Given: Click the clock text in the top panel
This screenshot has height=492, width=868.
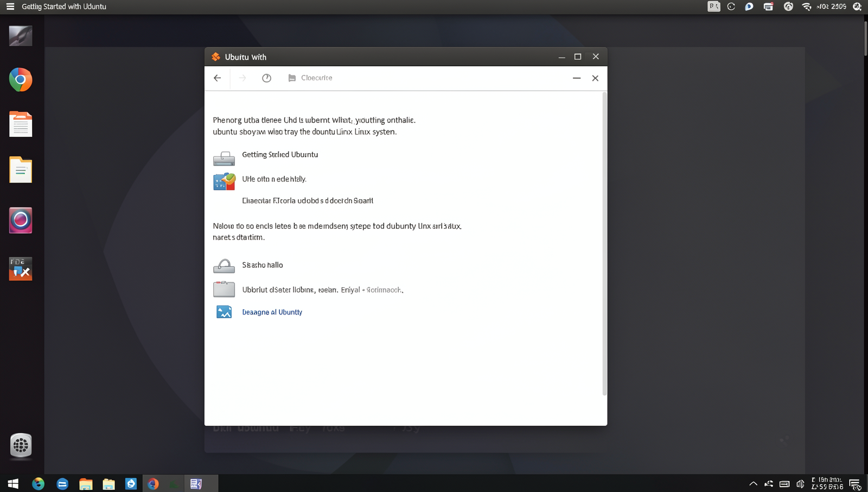Looking at the screenshot, I should tap(832, 7).
